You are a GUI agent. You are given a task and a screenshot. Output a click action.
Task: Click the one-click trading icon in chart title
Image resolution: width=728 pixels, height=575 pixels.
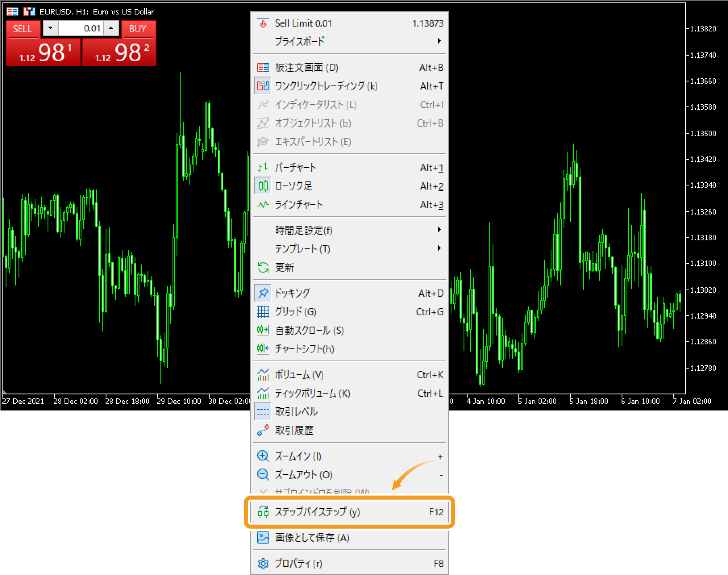coord(29,12)
